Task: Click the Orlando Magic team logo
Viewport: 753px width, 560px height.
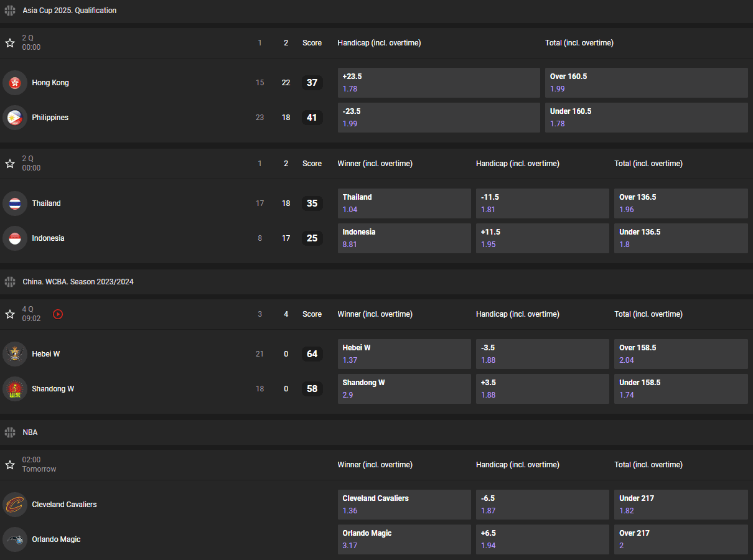Action: tap(15, 539)
